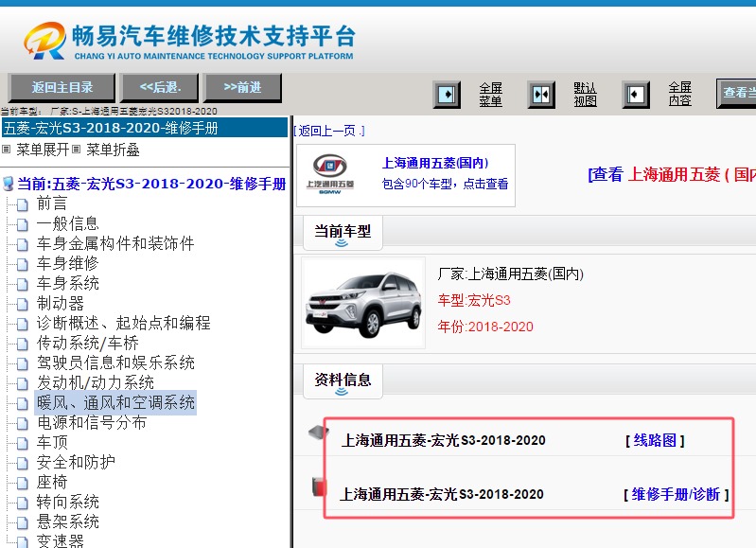Click the page icon beside 制动器
Screen dimensions: 756x548
click(x=22, y=305)
